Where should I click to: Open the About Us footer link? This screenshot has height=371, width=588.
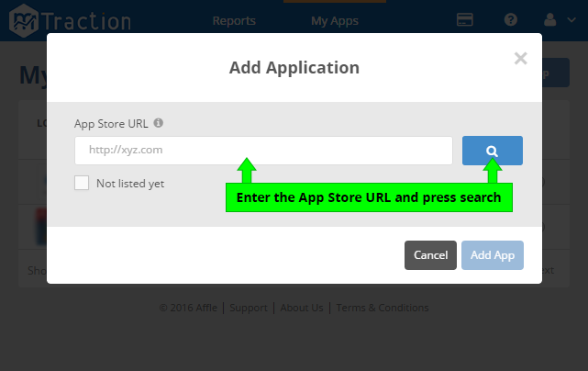pyautogui.click(x=302, y=308)
